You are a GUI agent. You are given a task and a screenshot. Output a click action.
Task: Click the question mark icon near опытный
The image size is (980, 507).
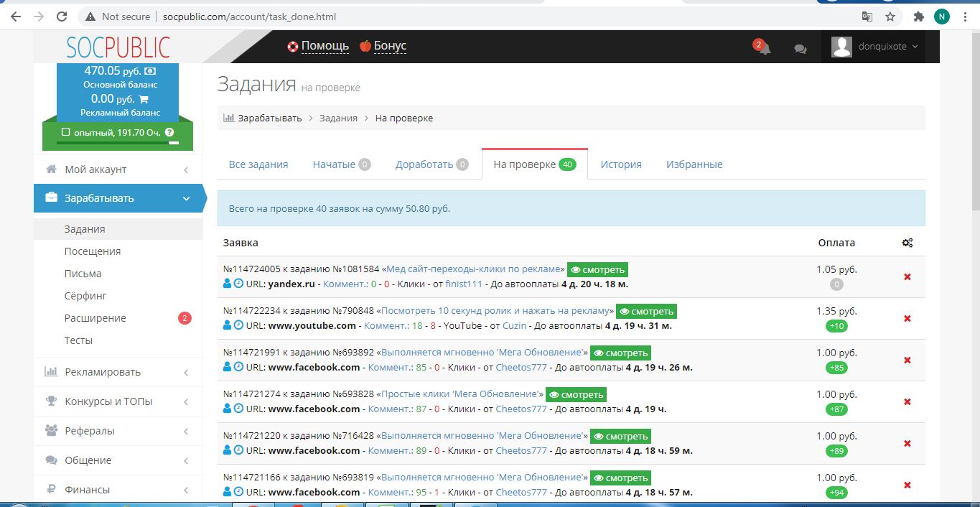pyautogui.click(x=169, y=132)
